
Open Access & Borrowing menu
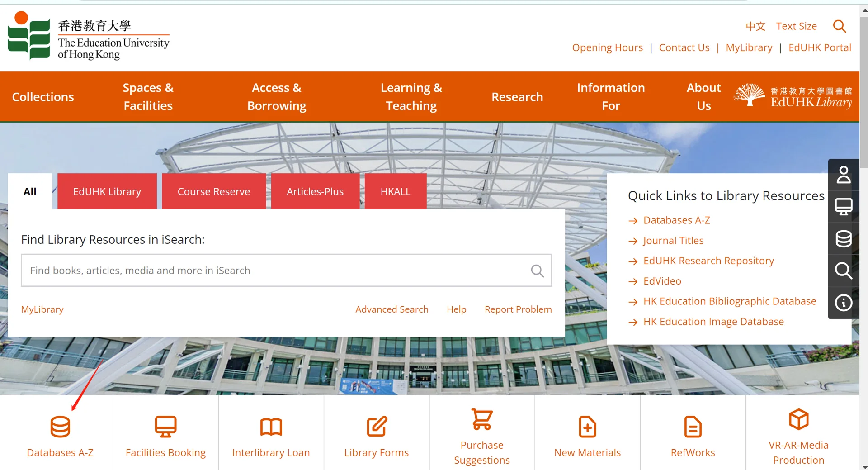[277, 97]
